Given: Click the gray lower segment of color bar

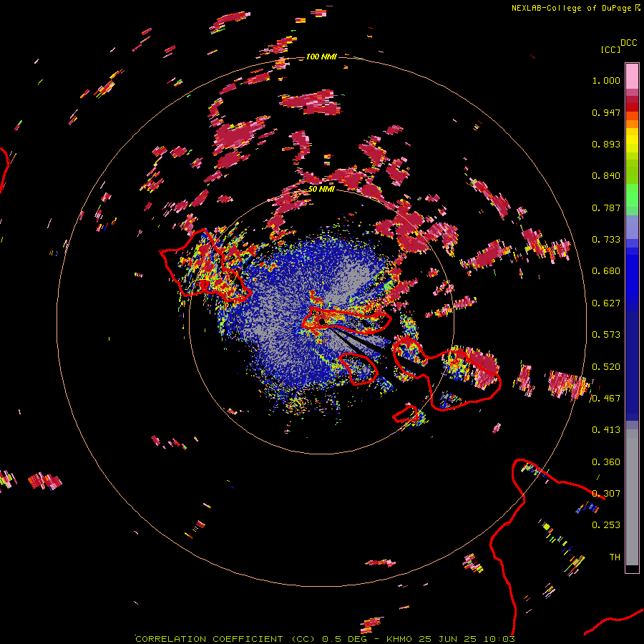Looking at the screenshot, I should click(632, 497).
